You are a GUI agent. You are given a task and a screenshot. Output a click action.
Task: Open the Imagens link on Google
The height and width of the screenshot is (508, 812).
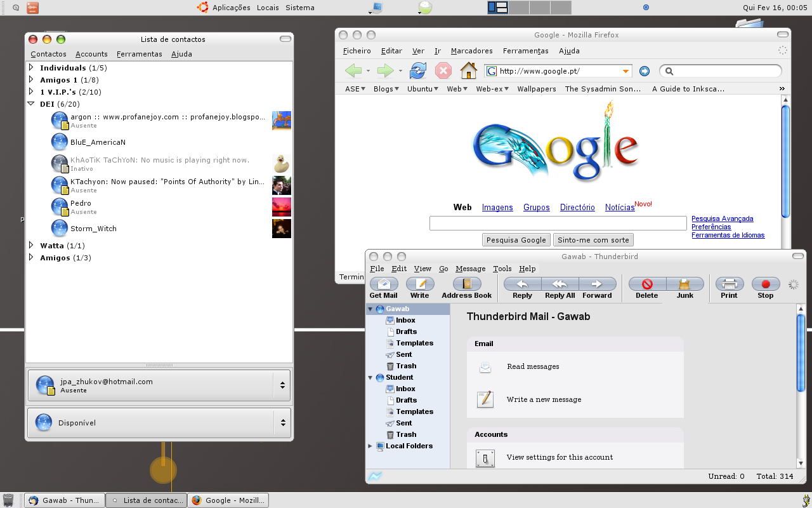coord(497,208)
